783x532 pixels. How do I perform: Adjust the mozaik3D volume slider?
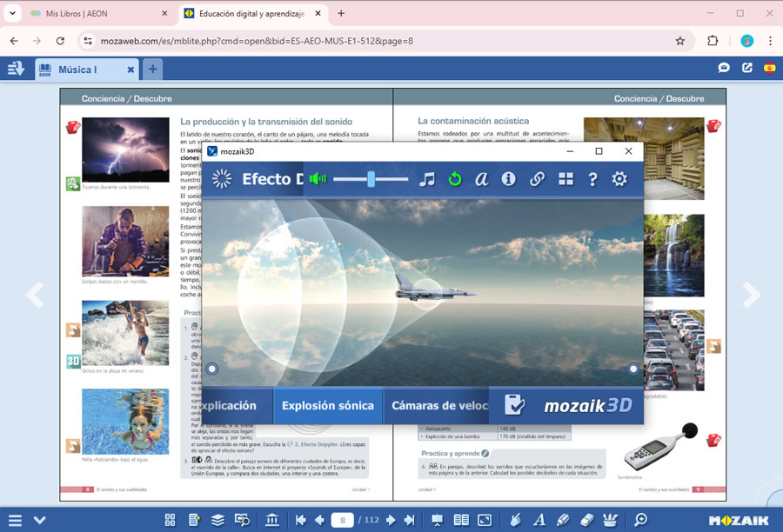click(371, 179)
